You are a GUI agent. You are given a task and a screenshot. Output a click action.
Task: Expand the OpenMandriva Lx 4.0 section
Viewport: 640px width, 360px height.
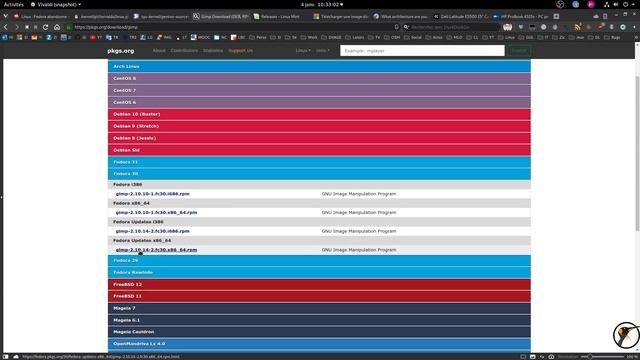[319, 344]
